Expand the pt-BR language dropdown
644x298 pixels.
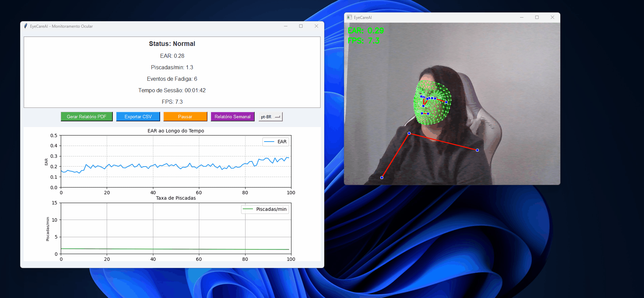(x=271, y=117)
